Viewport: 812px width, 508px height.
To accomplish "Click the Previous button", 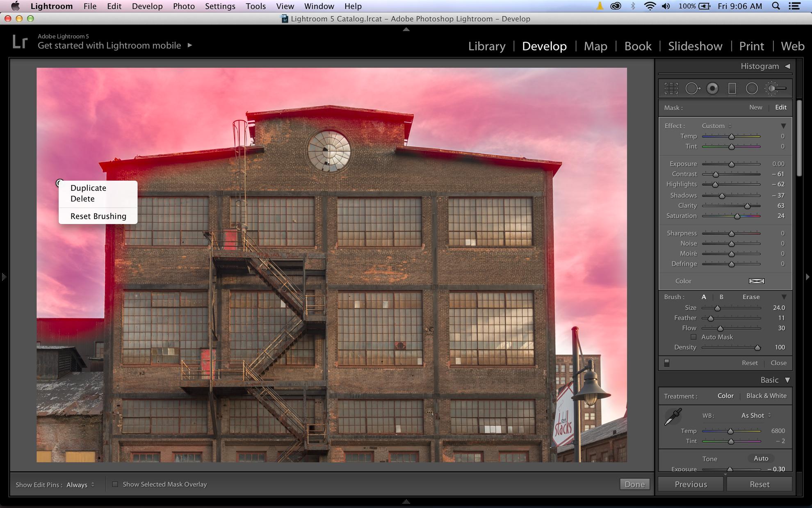I will (691, 484).
